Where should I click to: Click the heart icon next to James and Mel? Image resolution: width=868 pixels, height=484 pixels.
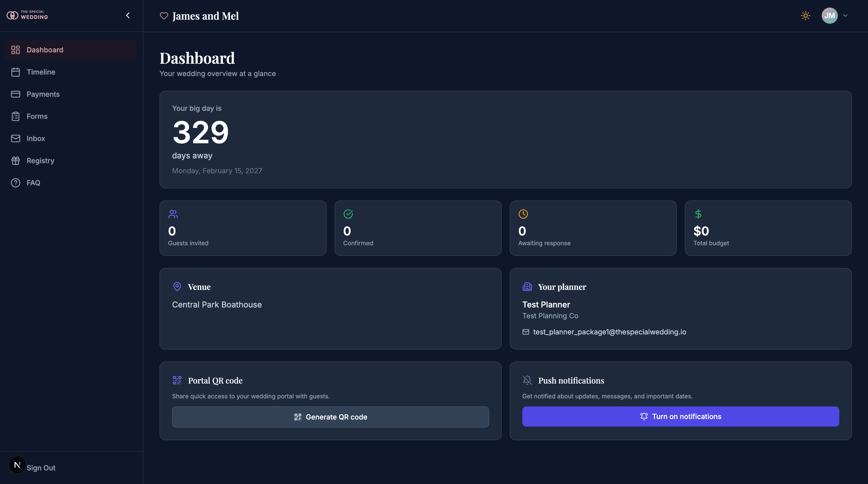164,16
